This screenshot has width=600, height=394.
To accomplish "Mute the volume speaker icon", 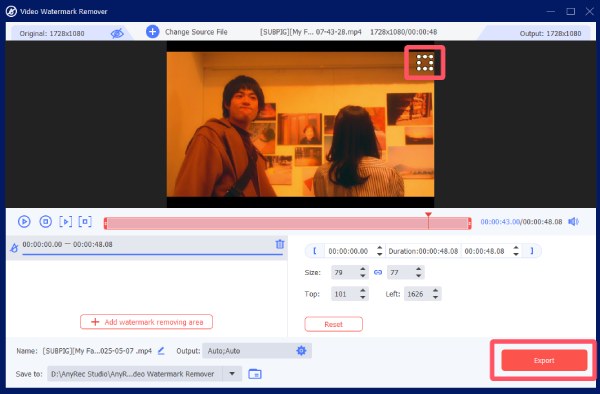I will click(573, 221).
